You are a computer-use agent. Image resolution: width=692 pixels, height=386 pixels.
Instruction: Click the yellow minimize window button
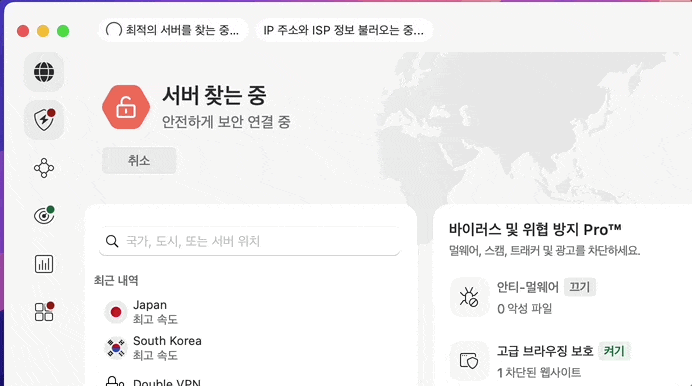(43, 31)
